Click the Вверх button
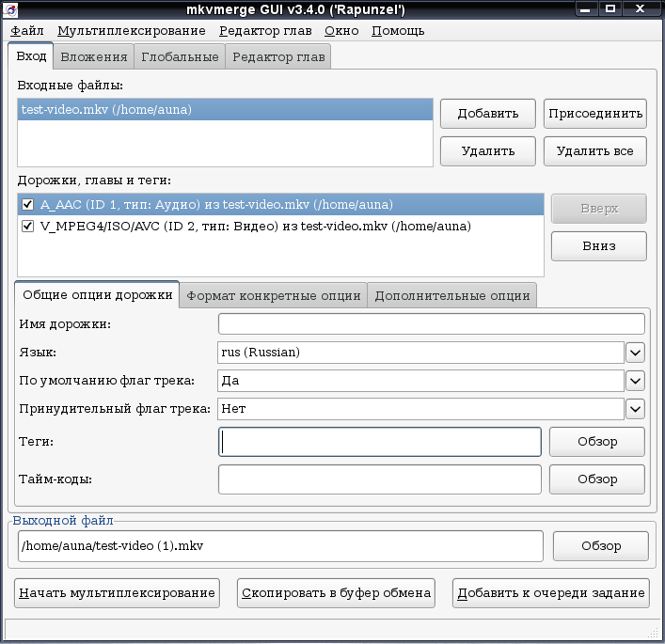The width and height of the screenshot is (665, 644). coord(599,209)
